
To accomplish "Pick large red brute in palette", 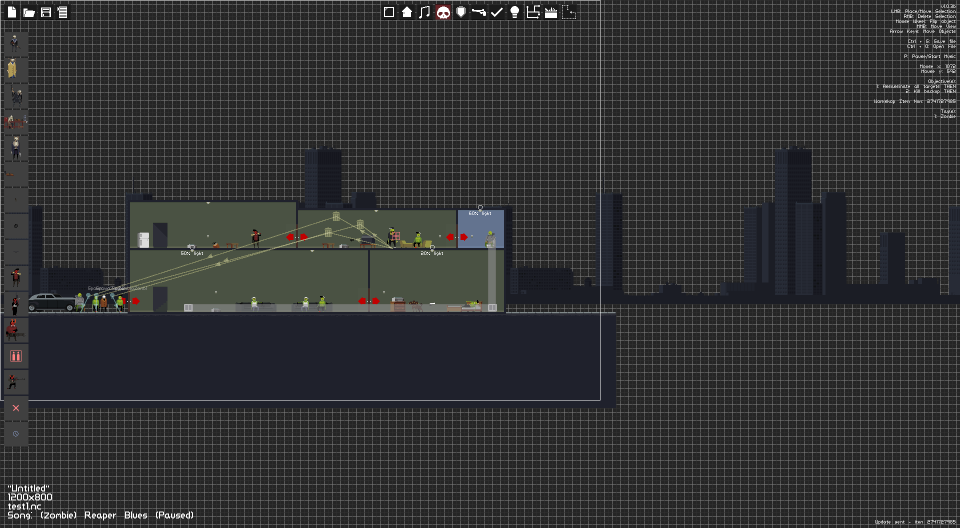I will point(16,330).
